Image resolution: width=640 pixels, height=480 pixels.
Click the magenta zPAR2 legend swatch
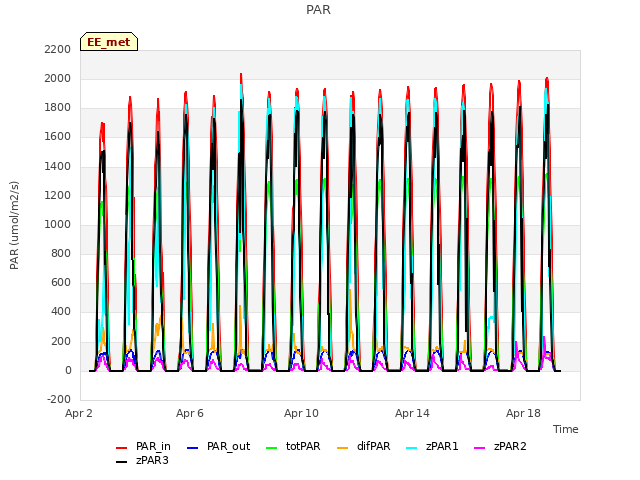(480, 448)
